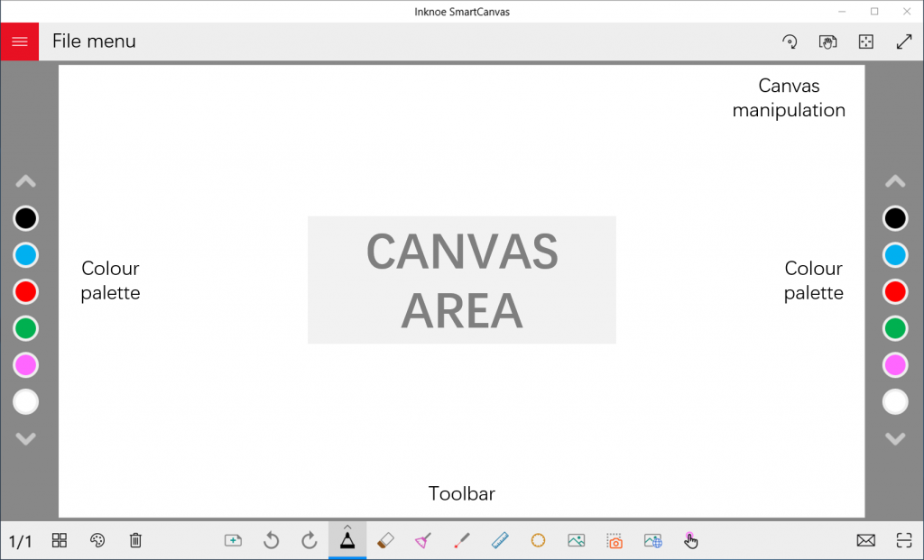Insert an image onto the canvas

pyautogui.click(x=576, y=540)
